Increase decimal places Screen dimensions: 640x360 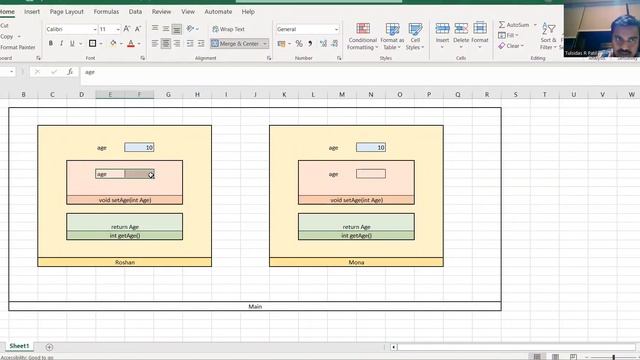323,43
